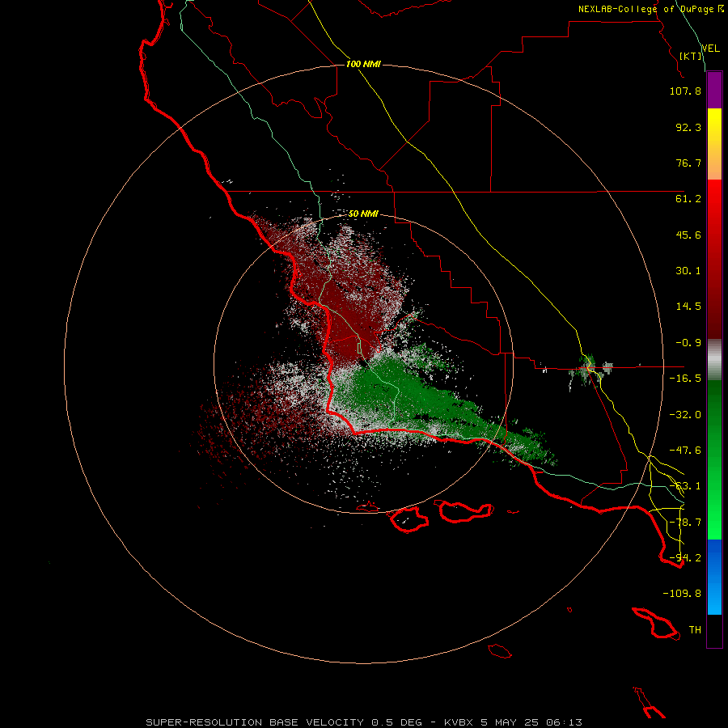Click the purple segment of the color bar
Image resolution: width=728 pixels, height=728 pixels.
(714, 90)
